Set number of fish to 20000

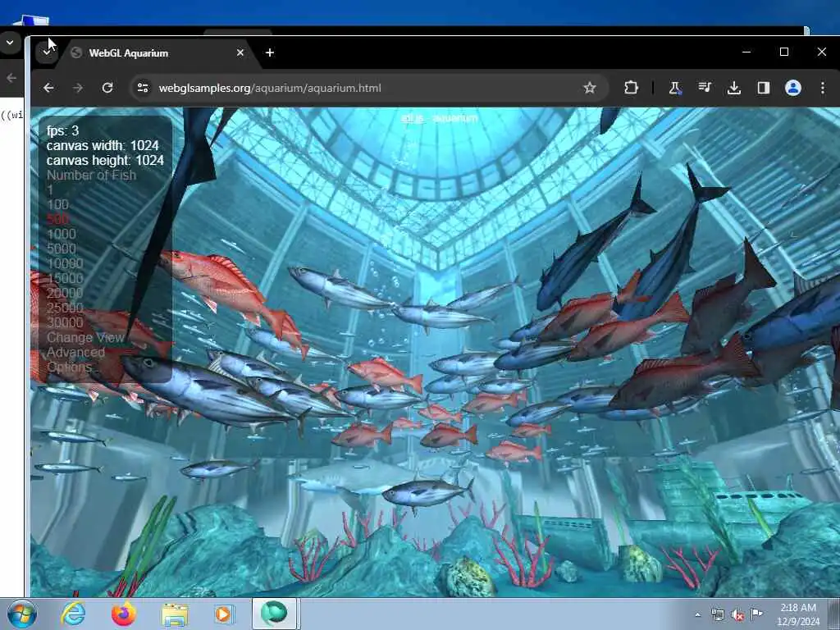point(65,293)
